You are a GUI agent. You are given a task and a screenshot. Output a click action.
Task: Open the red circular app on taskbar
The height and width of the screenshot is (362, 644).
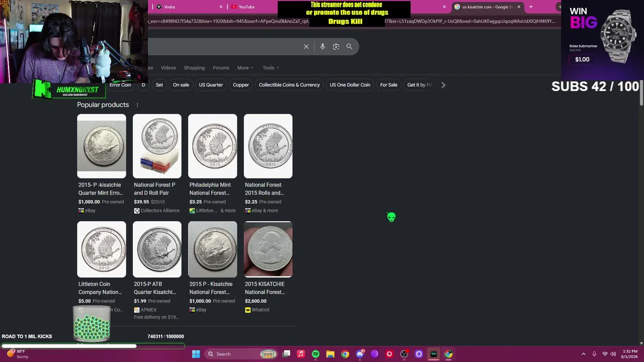coord(389,354)
